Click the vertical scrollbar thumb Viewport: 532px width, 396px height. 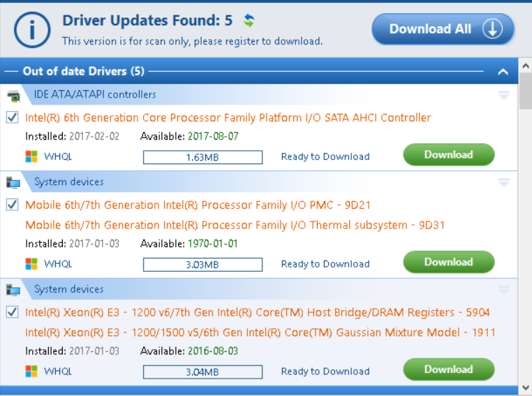pyautogui.click(x=526, y=91)
